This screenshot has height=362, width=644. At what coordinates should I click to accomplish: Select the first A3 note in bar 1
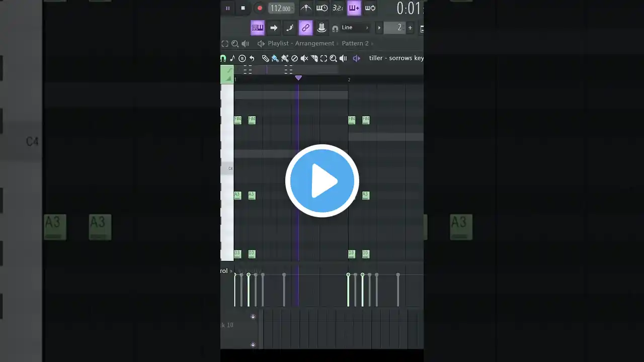coord(237,195)
